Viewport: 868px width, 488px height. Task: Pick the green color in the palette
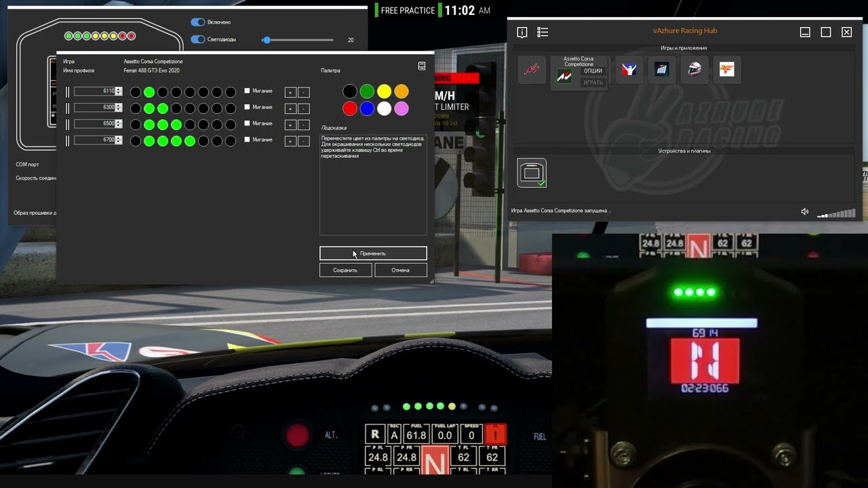(x=367, y=91)
